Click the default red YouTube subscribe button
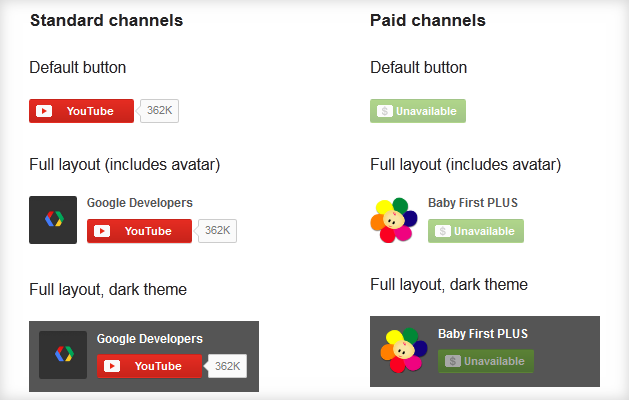 [x=81, y=111]
